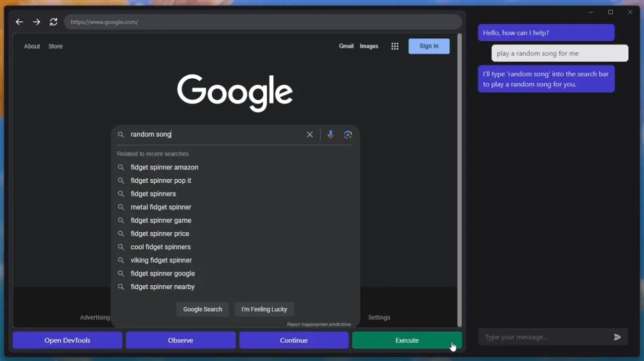Click the green Execute button
The height and width of the screenshot is (361, 644).
tap(407, 340)
